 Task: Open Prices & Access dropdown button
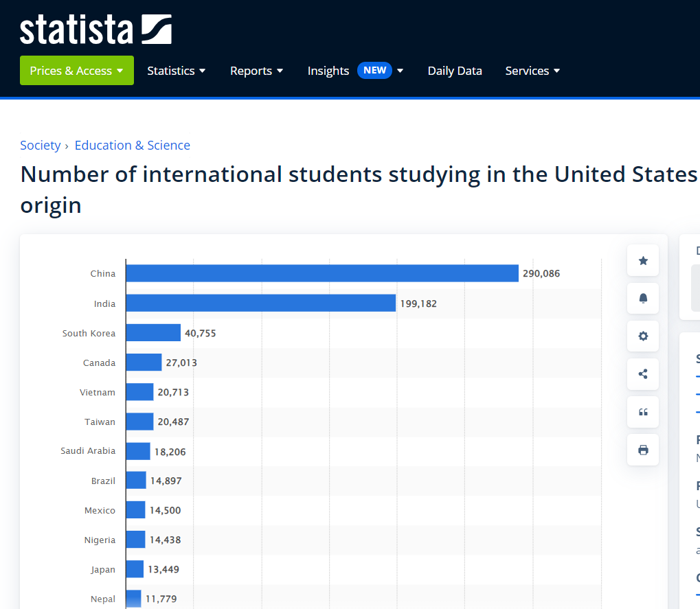[x=77, y=71]
